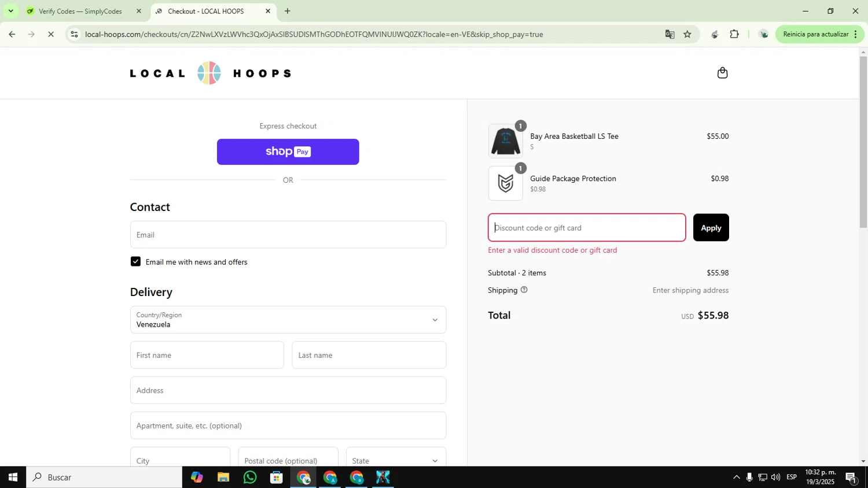Open File Explorer from the taskbar
The image size is (868, 488).
click(x=223, y=478)
